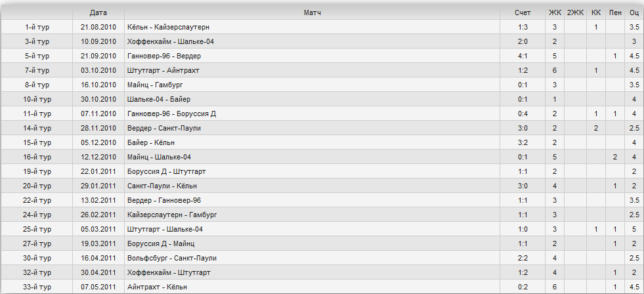This screenshot has width=644, height=294.
Task: Select the Ганновер-96 - Вердер match row
Action: (x=322, y=56)
